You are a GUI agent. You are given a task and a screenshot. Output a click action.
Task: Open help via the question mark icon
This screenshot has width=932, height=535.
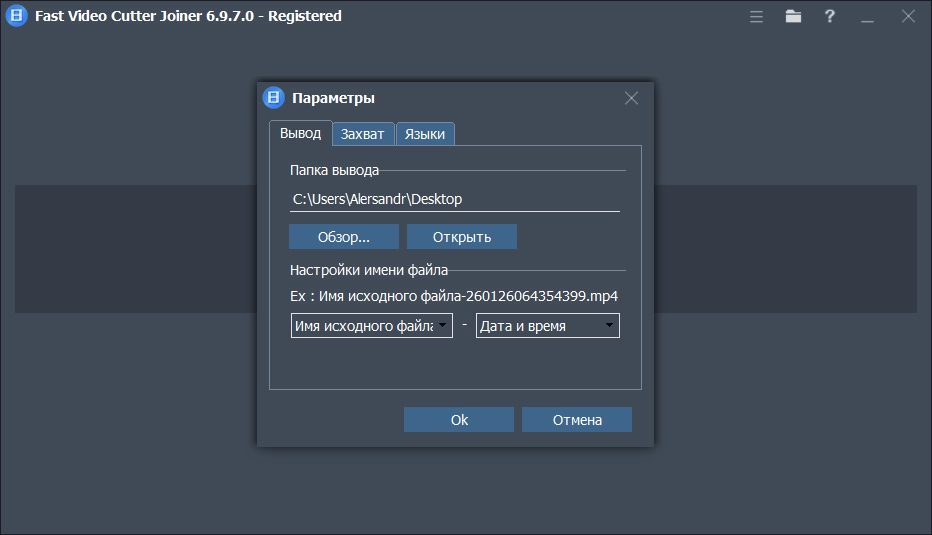829,16
